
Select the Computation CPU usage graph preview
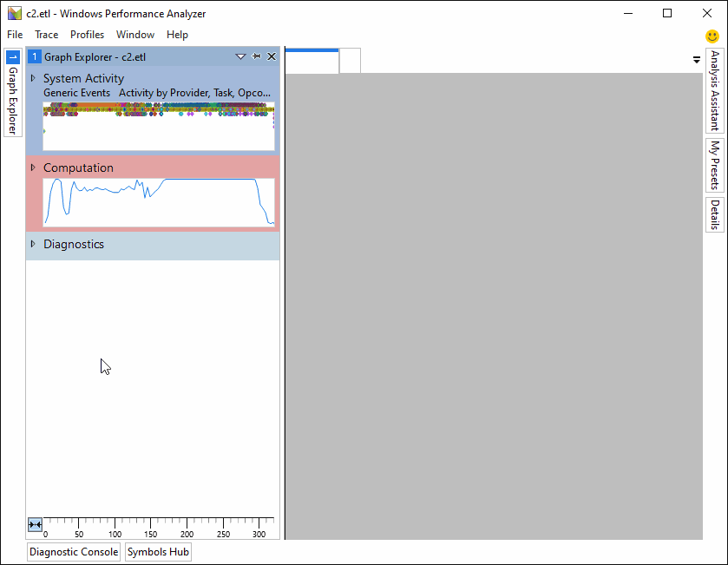pos(158,202)
